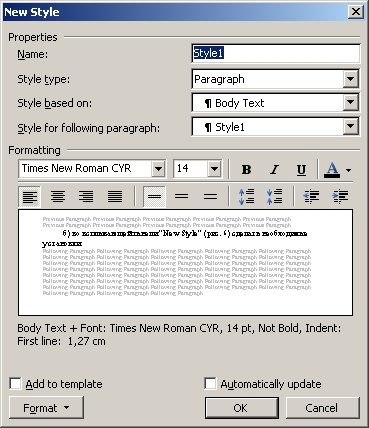
Task: Open the Style type dropdown
Action: (350, 79)
